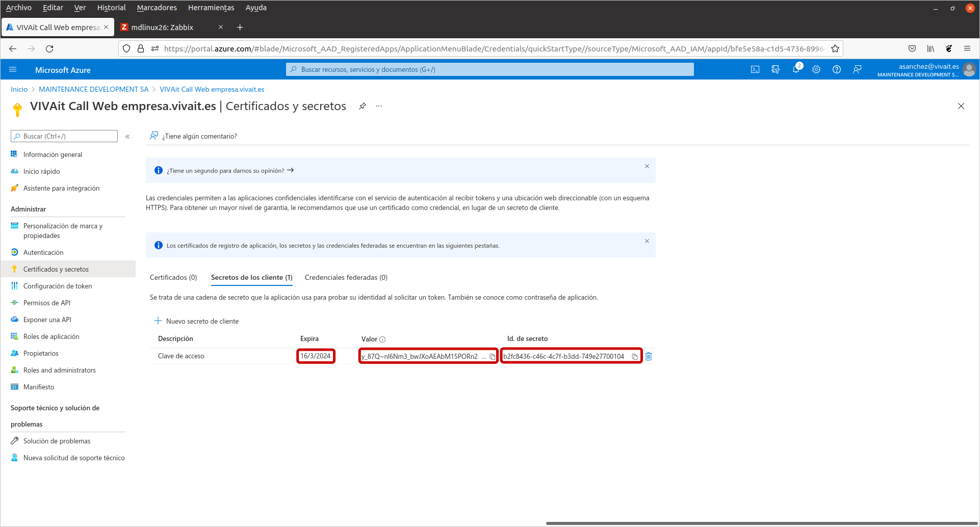Select the Secretos de los cliente (1) tab
The width and height of the screenshot is (980, 527).
[x=252, y=277]
